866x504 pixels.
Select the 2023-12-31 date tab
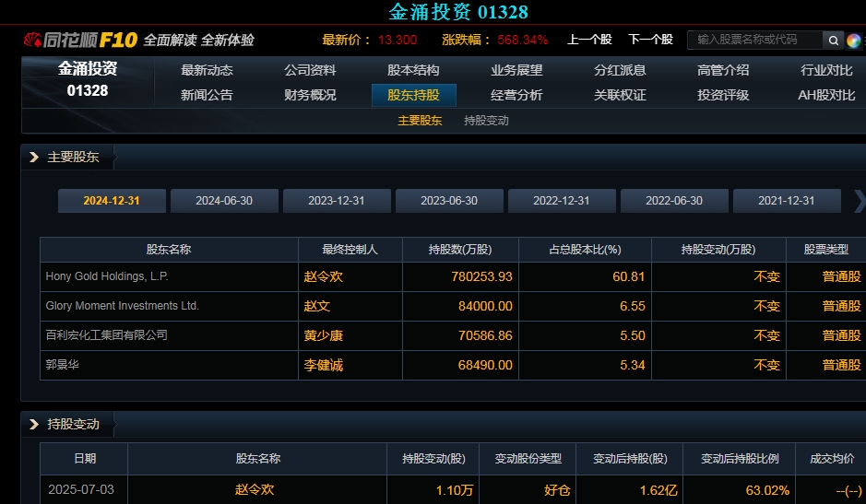337,201
